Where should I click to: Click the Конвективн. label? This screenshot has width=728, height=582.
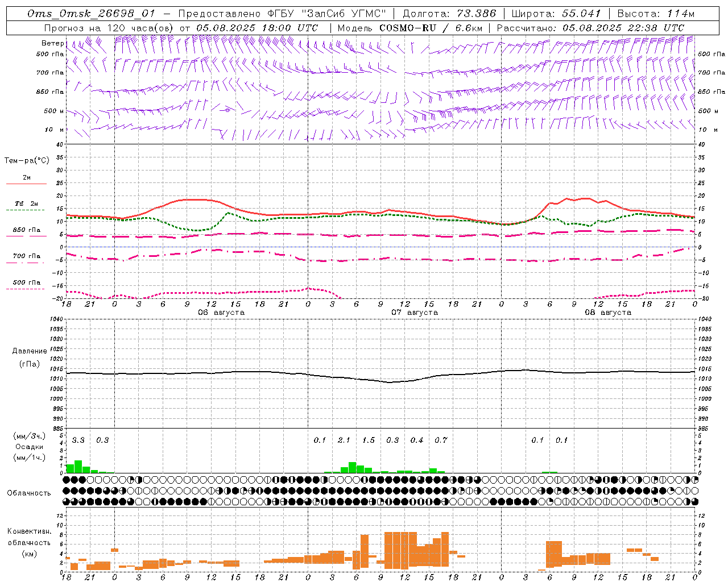tap(30, 531)
